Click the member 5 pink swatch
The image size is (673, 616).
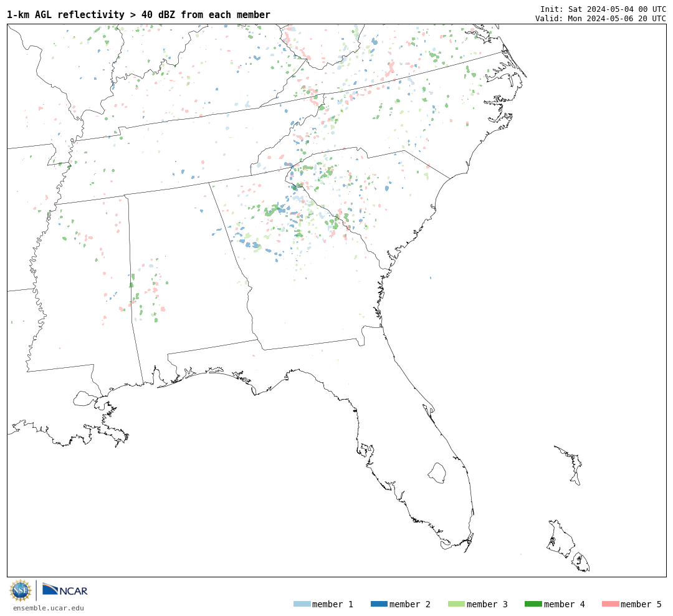(x=610, y=604)
